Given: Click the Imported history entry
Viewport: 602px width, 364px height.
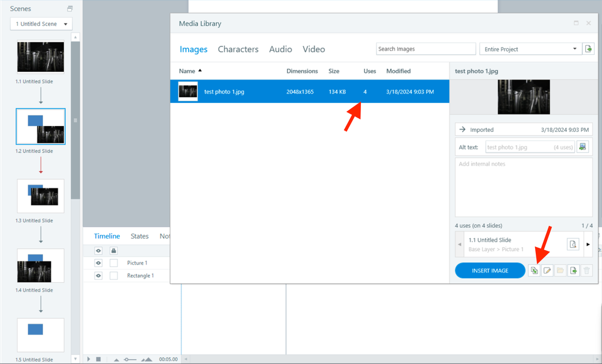Looking at the screenshot, I should [524, 130].
